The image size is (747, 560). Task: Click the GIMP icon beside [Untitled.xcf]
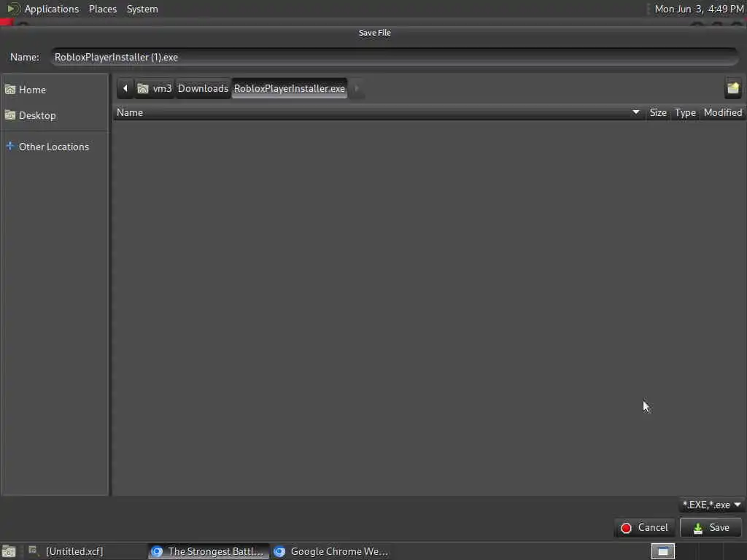[x=33, y=551]
